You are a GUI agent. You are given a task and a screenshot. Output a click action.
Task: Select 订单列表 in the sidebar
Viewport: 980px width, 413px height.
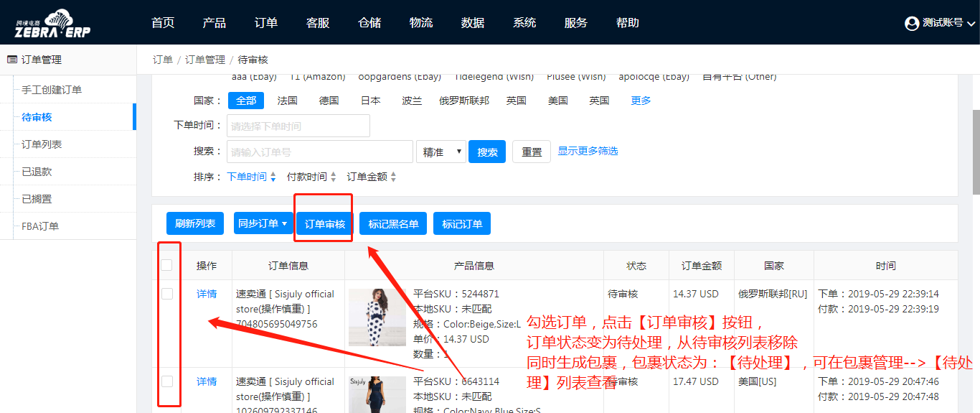[42, 144]
